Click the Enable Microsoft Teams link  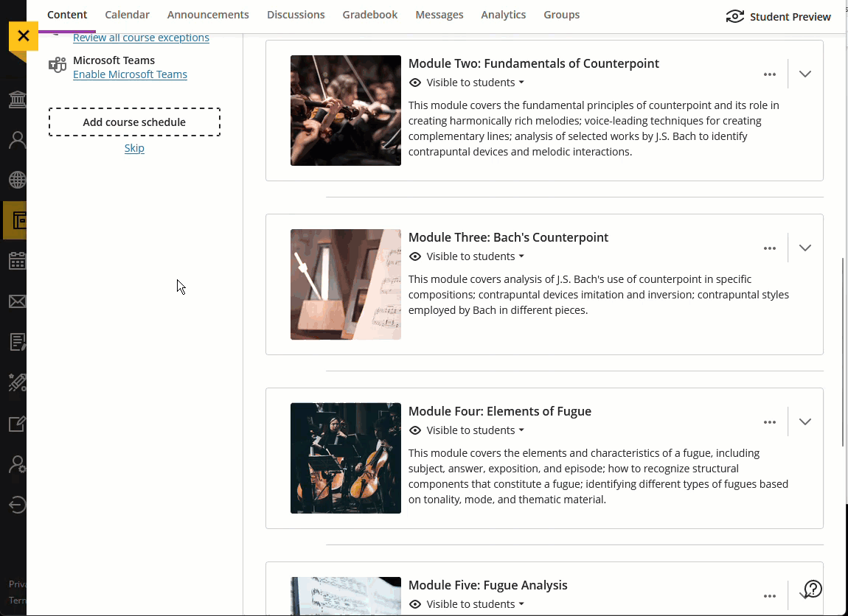click(130, 74)
